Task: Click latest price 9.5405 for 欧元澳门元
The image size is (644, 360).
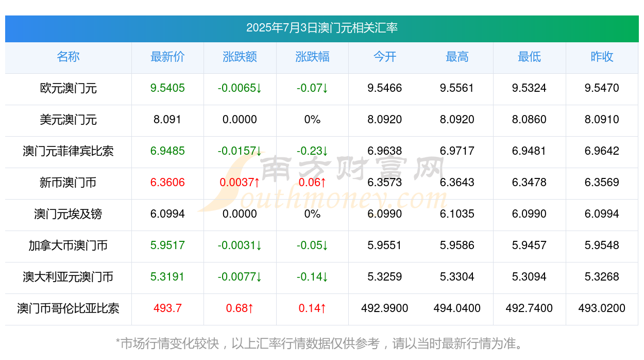Action: point(167,88)
